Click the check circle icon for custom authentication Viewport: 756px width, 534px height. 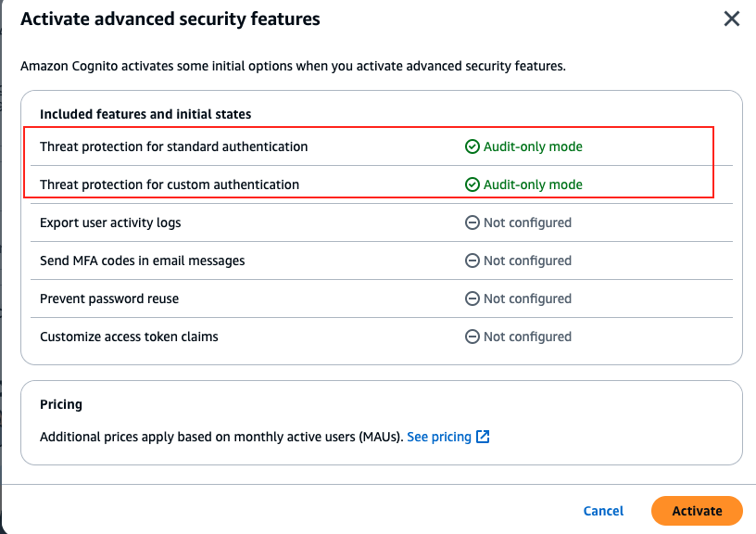click(472, 184)
